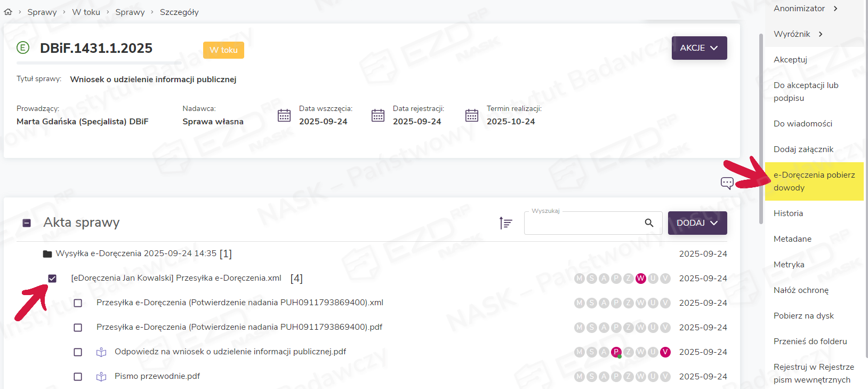
Task: Click the search magnifier icon
Action: click(649, 223)
